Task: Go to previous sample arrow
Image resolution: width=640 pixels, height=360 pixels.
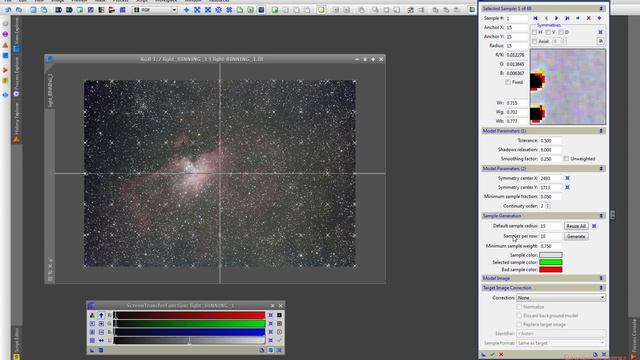Action: tap(546, 18)
